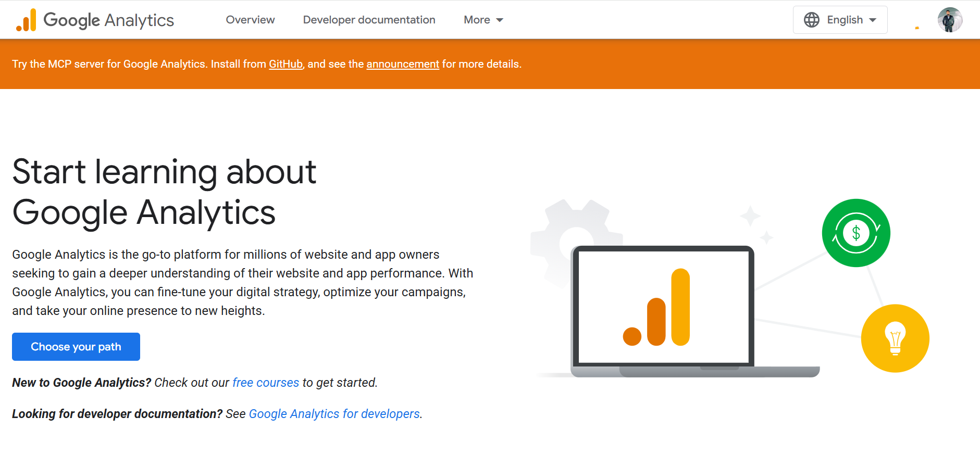The width and height of the screenshot is (980, 455).
Task: Open the announcement link in banner
Action: click(x=403, y=64)
